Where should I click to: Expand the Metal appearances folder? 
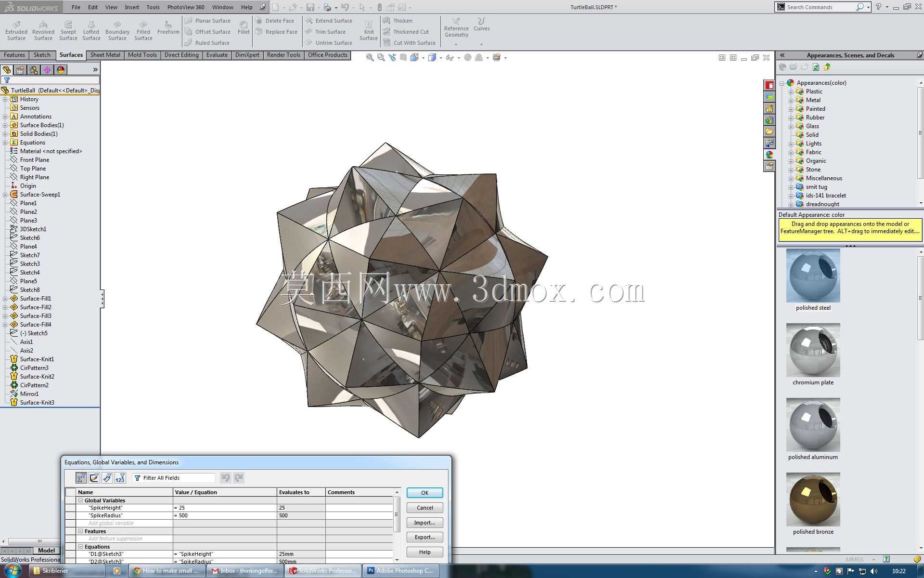coord(791,100)
